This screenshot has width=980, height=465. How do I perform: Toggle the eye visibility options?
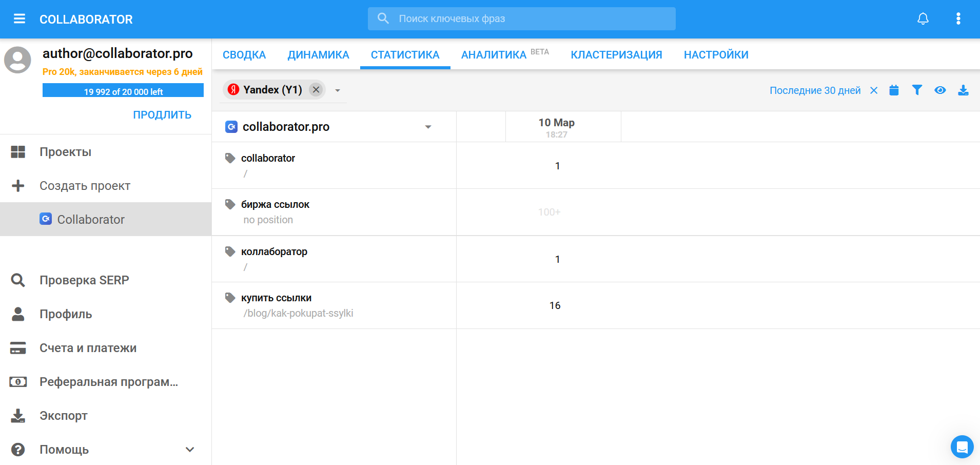(940, 90)
